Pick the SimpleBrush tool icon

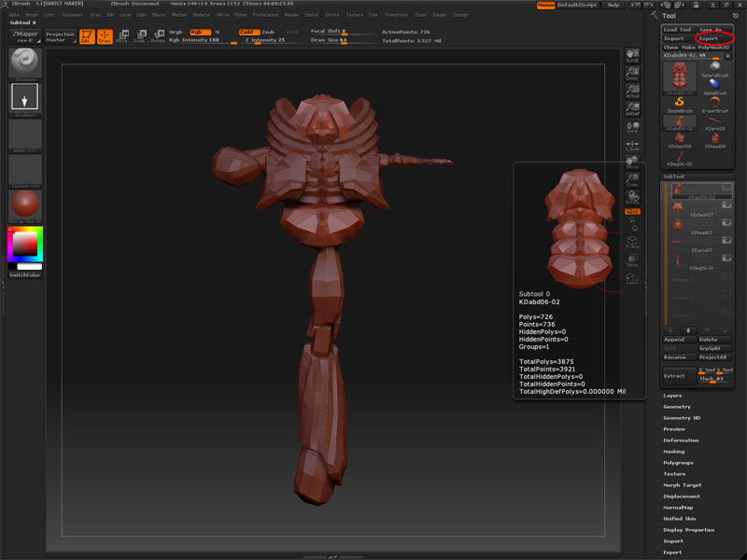pyautogui.click(x=679, y=105)
